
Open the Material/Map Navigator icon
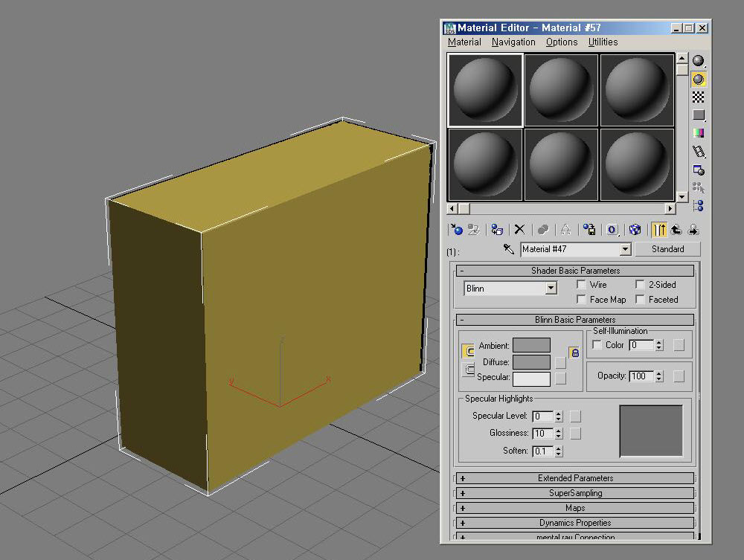coord(698,206)
